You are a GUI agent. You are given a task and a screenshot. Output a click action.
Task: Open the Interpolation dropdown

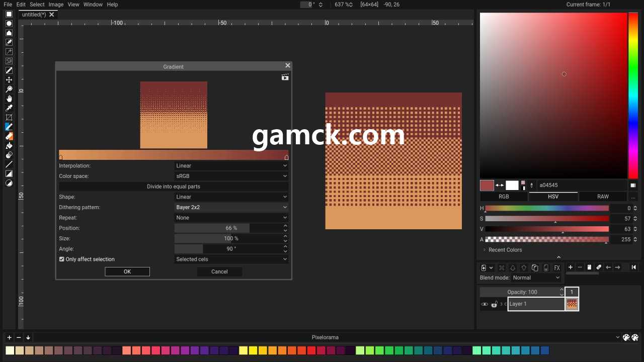231,166
